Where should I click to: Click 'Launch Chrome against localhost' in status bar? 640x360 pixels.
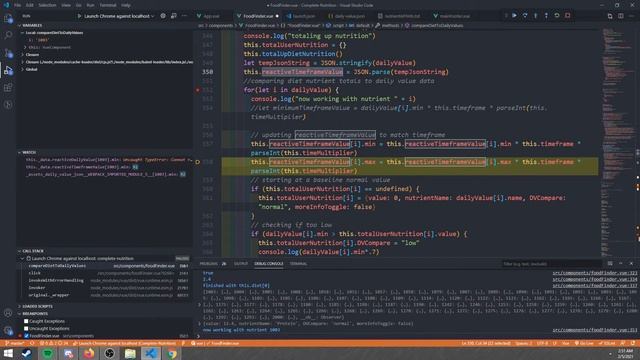point(126,344)
